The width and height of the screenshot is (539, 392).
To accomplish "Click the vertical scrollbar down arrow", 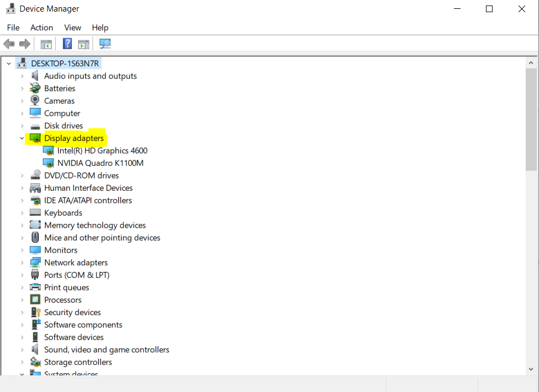I will [x=531, y=369].
